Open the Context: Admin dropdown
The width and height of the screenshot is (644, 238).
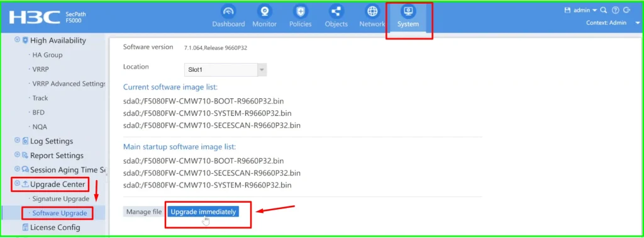(612, 23)
